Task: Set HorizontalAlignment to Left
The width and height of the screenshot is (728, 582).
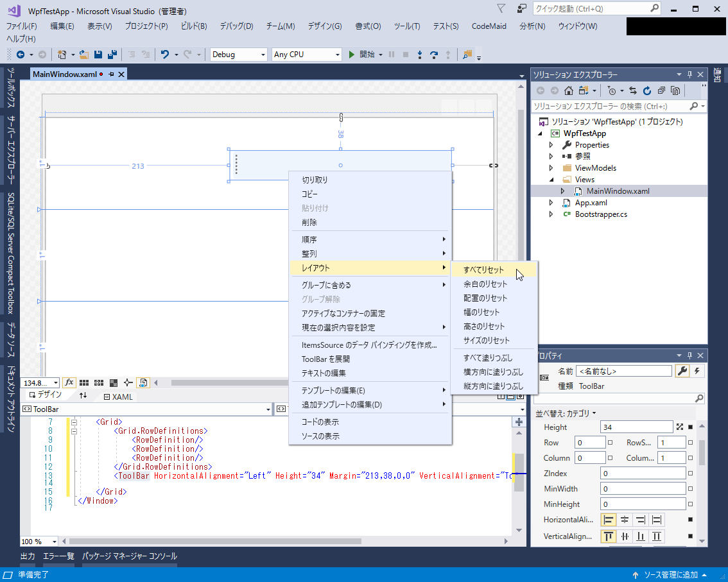Action: 608,520
